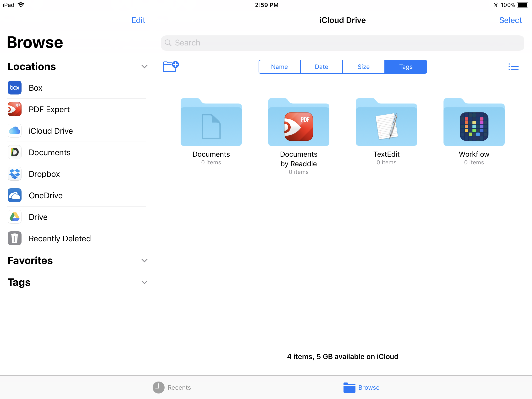Open PDF Expert location
Screen dimensions: 532x399
point(49,109)
